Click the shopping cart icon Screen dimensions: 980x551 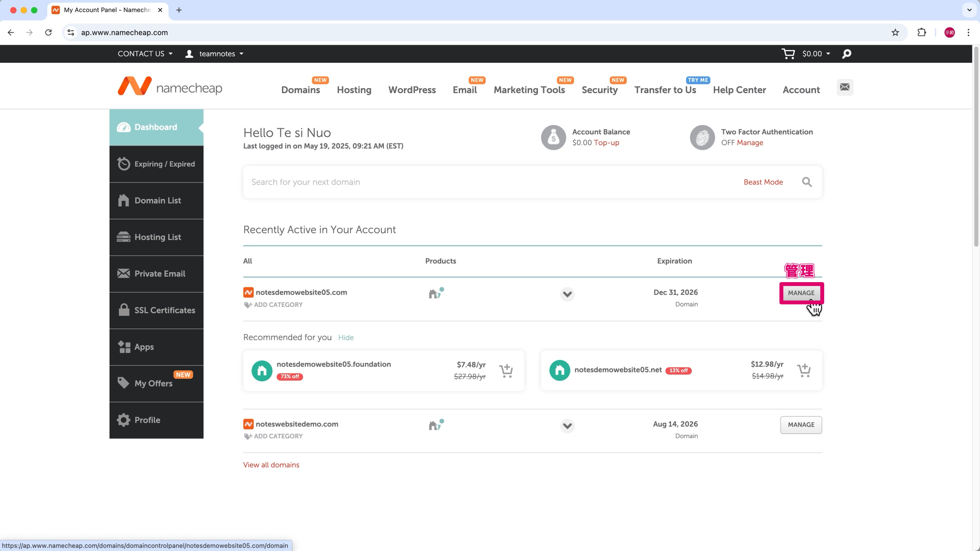(788, 54)
